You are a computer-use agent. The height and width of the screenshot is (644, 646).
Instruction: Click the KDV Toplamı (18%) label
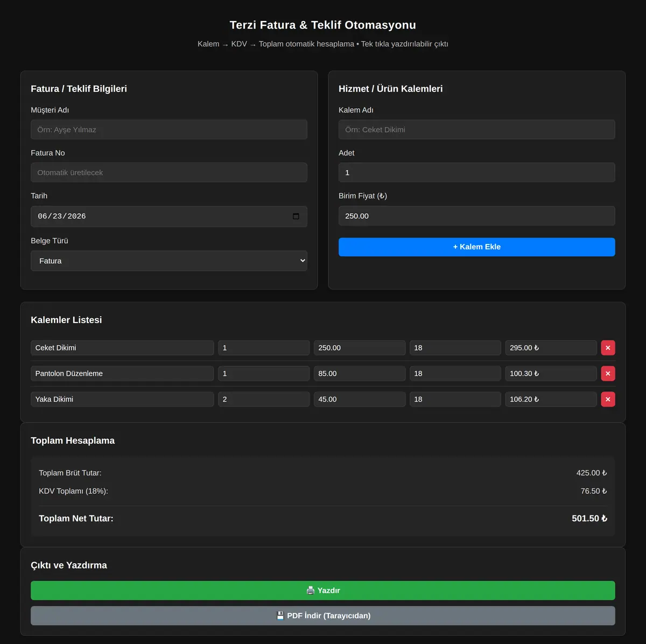pyautogui.click(x=73, y=491)
